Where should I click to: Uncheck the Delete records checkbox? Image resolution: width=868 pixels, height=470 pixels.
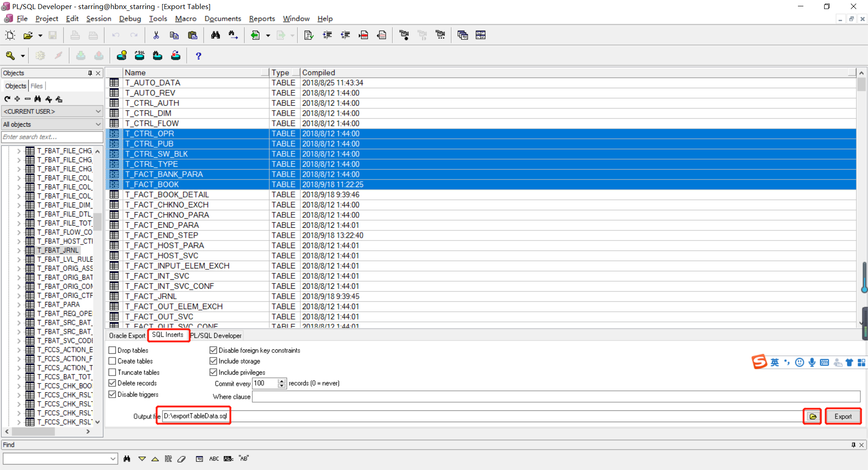113,383
